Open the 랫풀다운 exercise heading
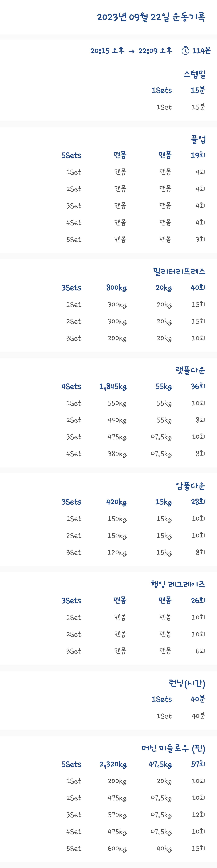Viewport: 217px width, 868px height. tap(190, 370)
